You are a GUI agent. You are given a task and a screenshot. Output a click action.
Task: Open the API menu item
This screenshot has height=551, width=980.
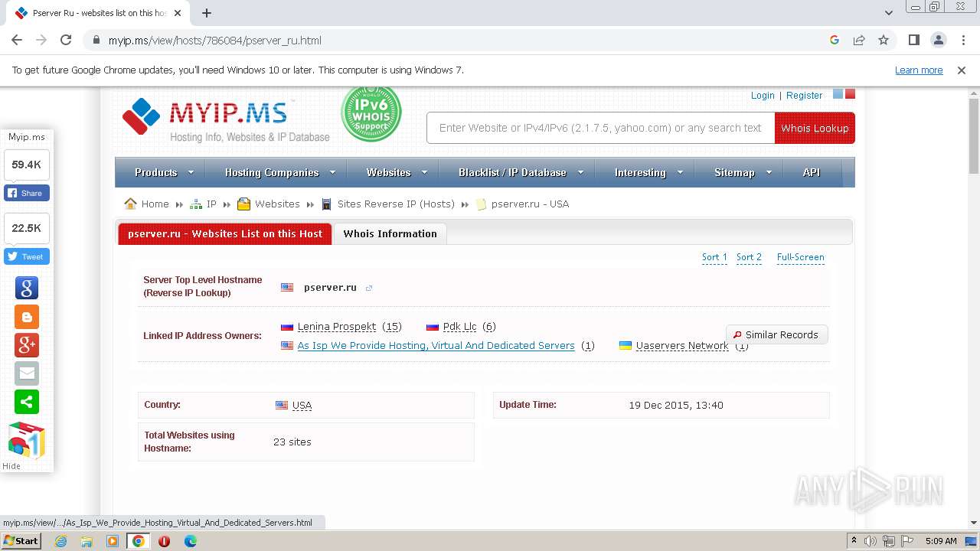[x=812, y=172]
